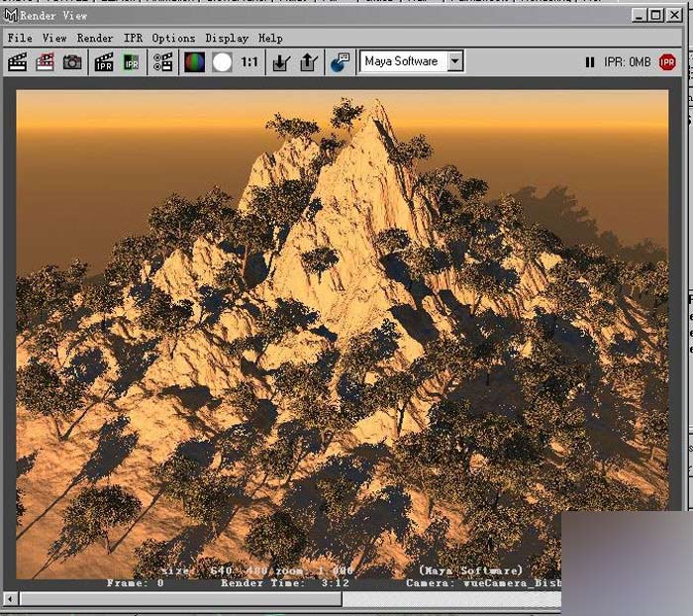The height and width of the screenshot is (616, 693).
Task: Open the View menu
Action: coord(54,38)
